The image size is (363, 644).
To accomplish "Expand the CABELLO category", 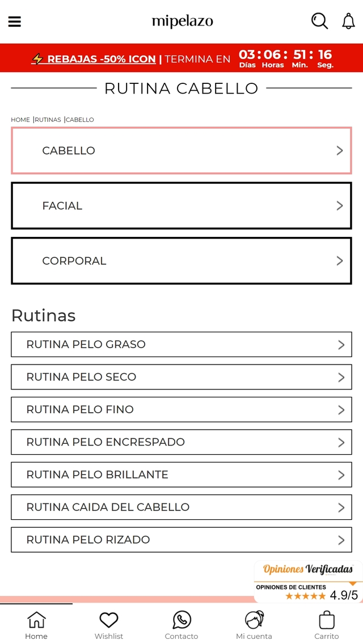I will [181, 150].
